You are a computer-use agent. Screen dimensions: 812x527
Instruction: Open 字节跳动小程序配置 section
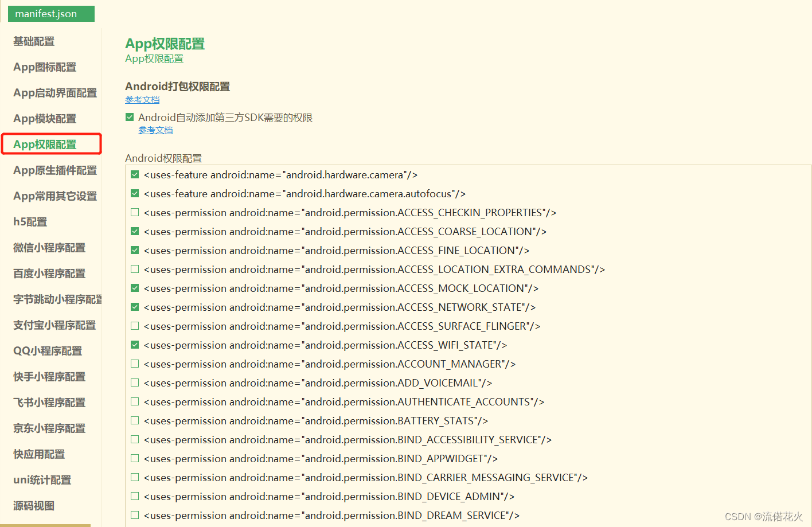tap(57, 299)
